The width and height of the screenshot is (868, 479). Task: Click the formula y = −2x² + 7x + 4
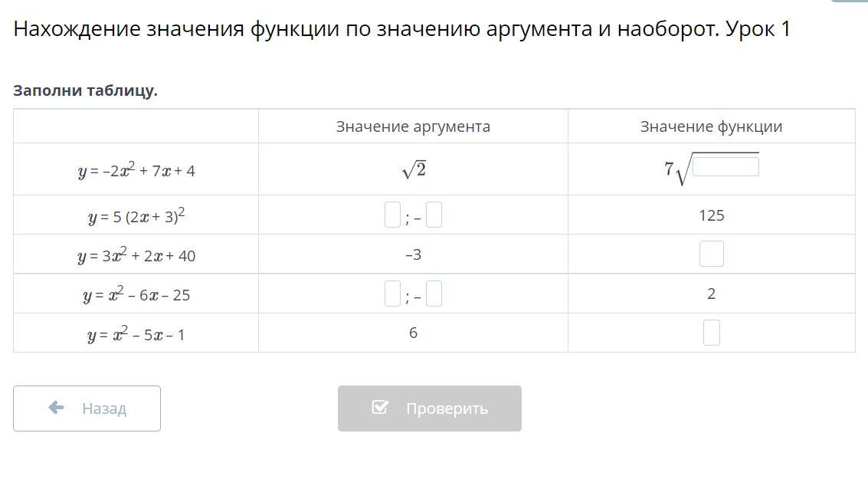[x=136, y=170]
